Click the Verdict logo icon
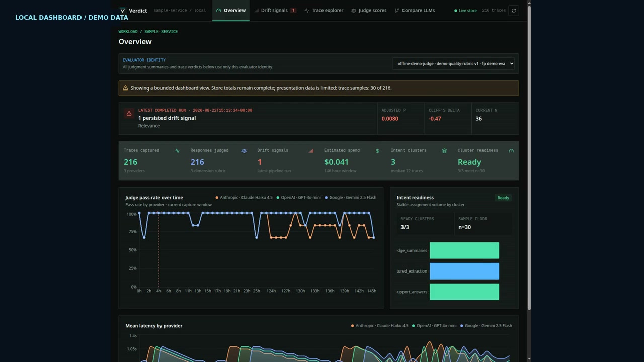Screen dimensions: 644x362 click(x=122, y=10)
